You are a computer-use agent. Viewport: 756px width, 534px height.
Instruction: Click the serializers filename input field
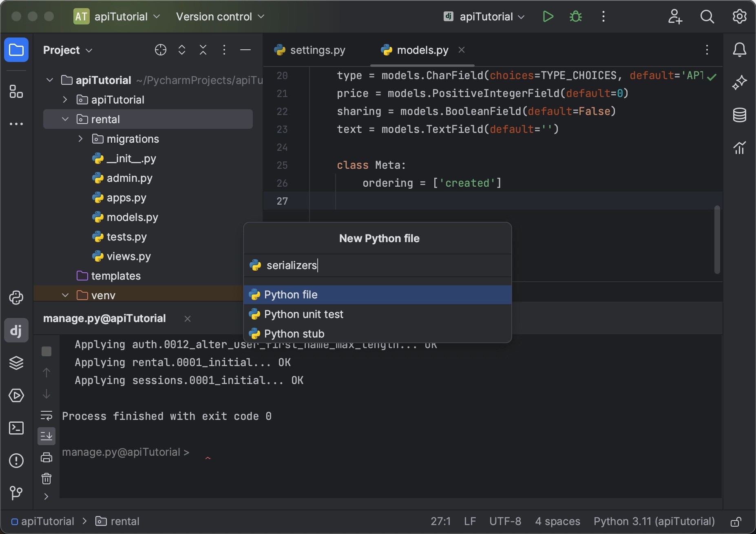point(377,266)
